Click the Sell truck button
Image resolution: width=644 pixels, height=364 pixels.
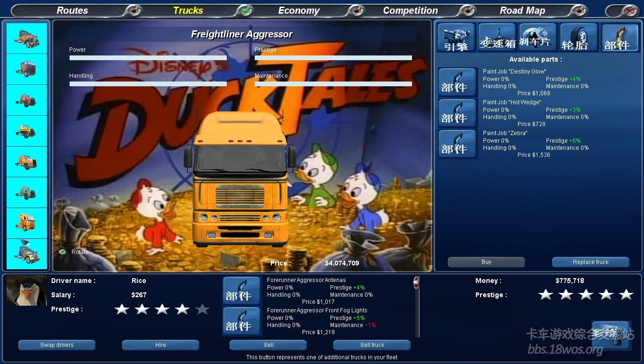pos(372,345)
